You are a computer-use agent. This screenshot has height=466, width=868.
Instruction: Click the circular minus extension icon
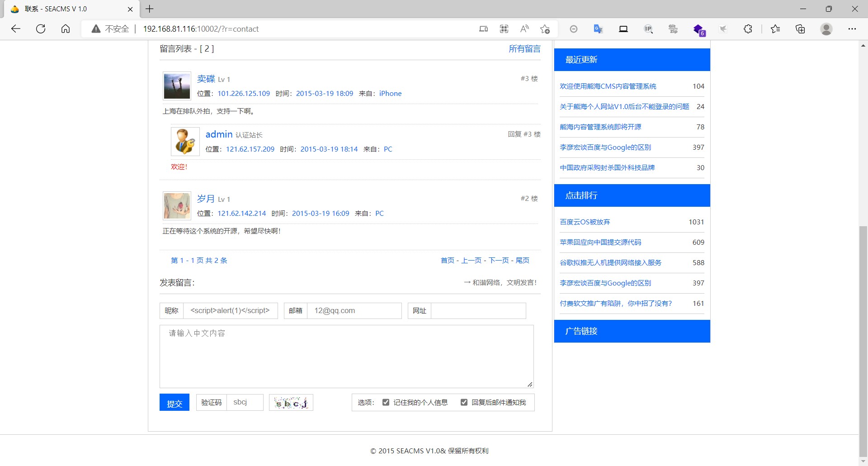click(574, 29)
